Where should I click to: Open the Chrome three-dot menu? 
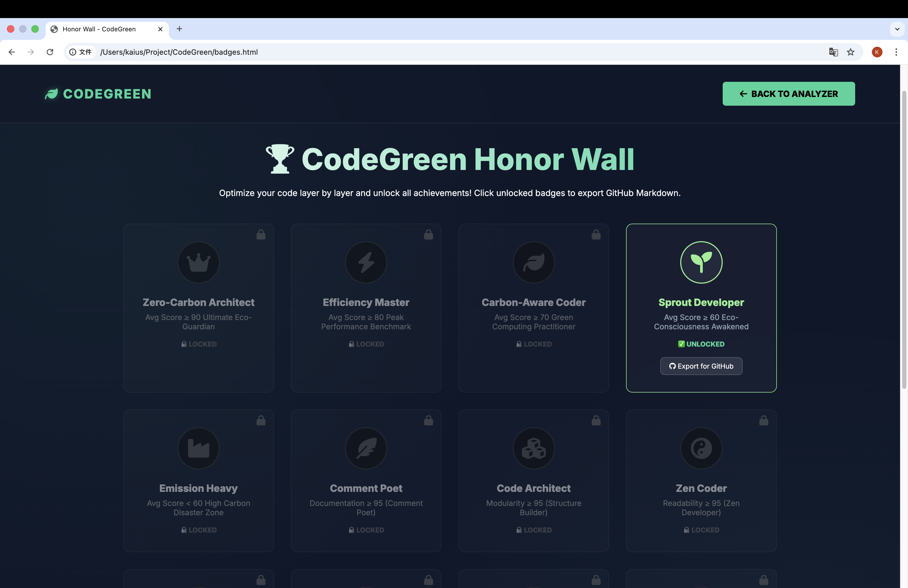(896, 52)
